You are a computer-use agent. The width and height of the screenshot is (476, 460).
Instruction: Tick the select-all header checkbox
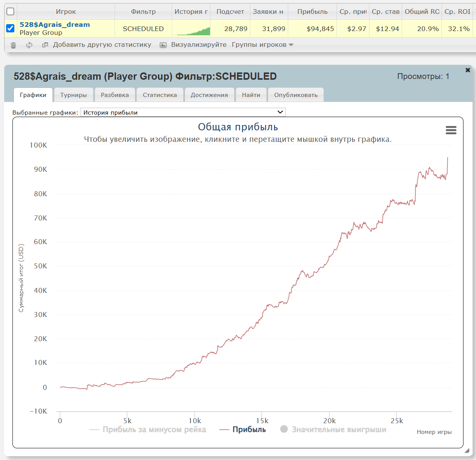pos(10,11)
